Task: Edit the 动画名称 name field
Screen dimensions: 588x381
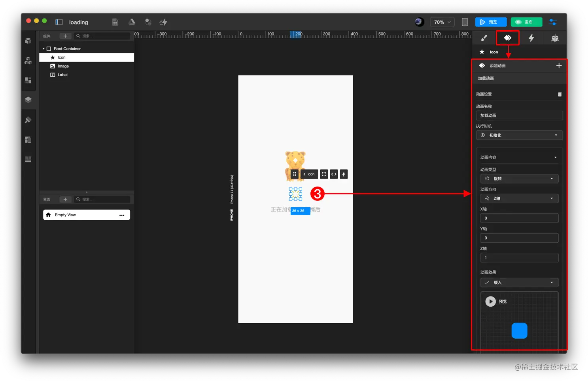Action: point(519,115)
